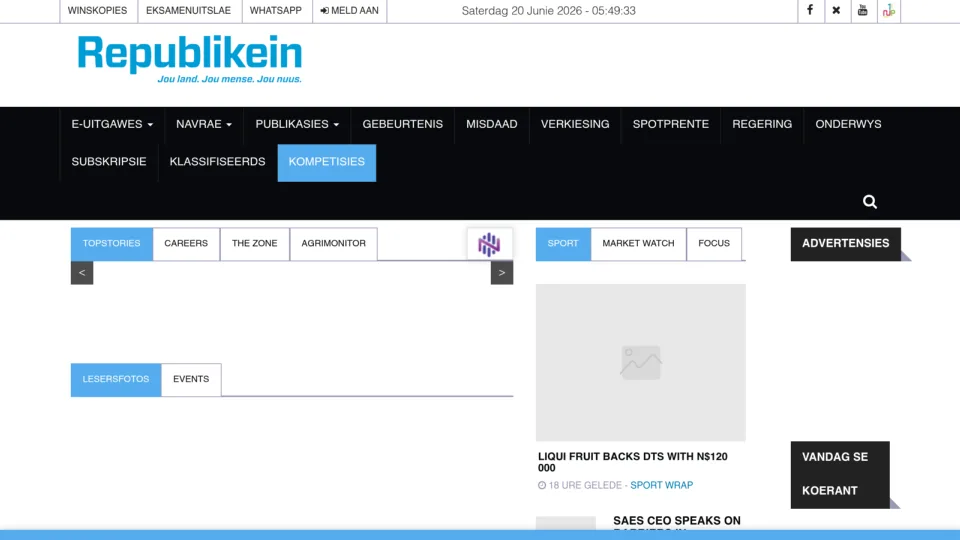Open the SPOTPRENTE section
The width and height of the screenshot is (960, 540).
coord(670,124)
